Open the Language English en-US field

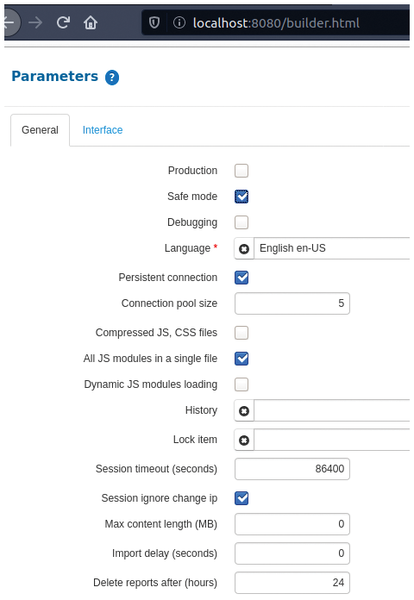[332, 249]
